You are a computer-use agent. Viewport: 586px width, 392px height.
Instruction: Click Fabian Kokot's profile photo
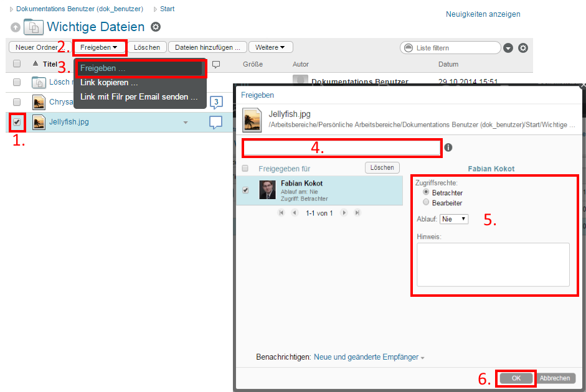(x=267, y=190)
